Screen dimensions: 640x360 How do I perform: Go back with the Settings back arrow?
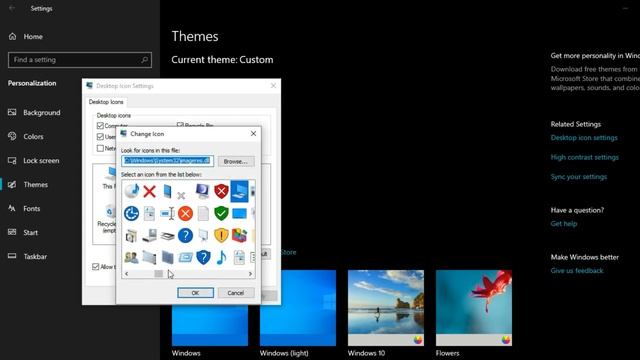click(12, 8)
